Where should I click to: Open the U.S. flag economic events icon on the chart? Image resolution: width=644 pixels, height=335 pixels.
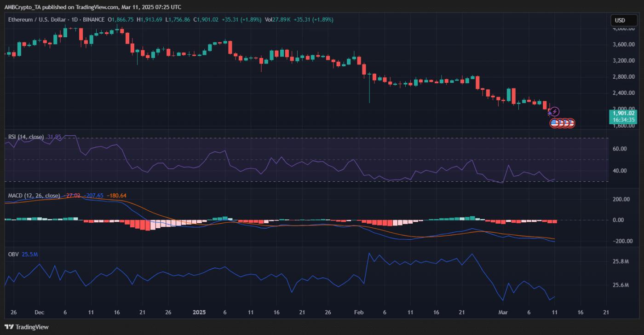tap(554, 122)
